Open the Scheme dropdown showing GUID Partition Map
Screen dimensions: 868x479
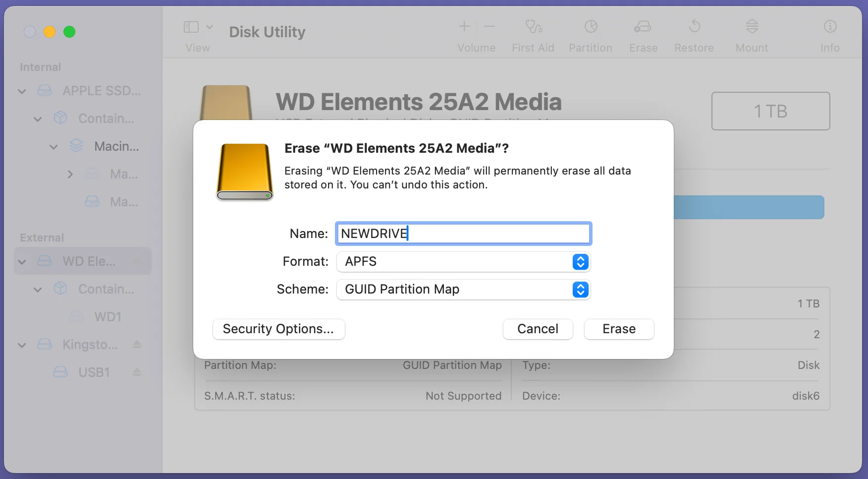click(x=463, y=290)
